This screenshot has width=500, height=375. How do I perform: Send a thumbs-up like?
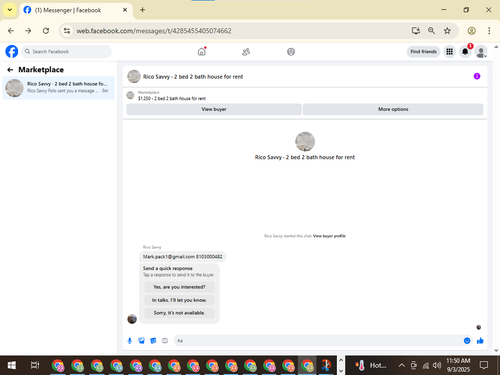tap(480, 341)
